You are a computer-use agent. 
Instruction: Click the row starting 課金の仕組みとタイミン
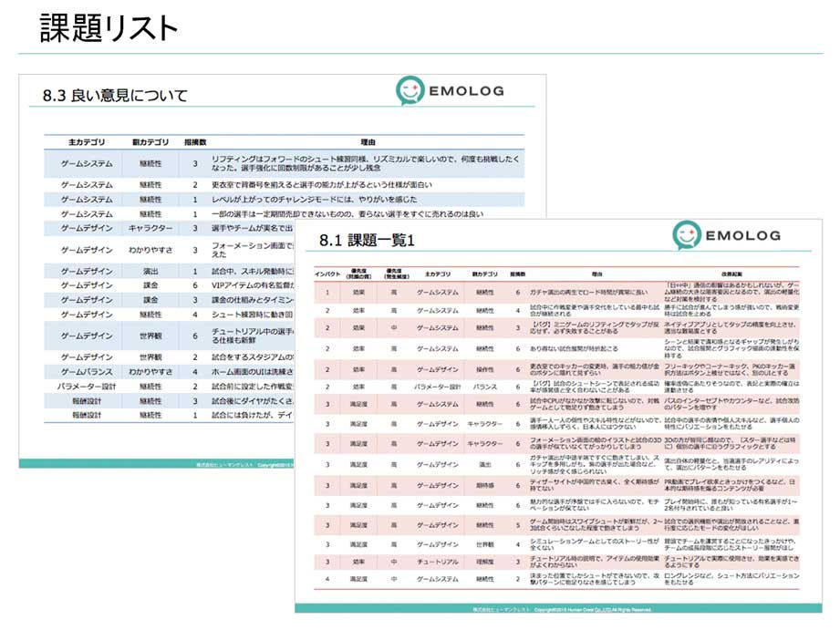pyautogui.click(x=170, y=300)
